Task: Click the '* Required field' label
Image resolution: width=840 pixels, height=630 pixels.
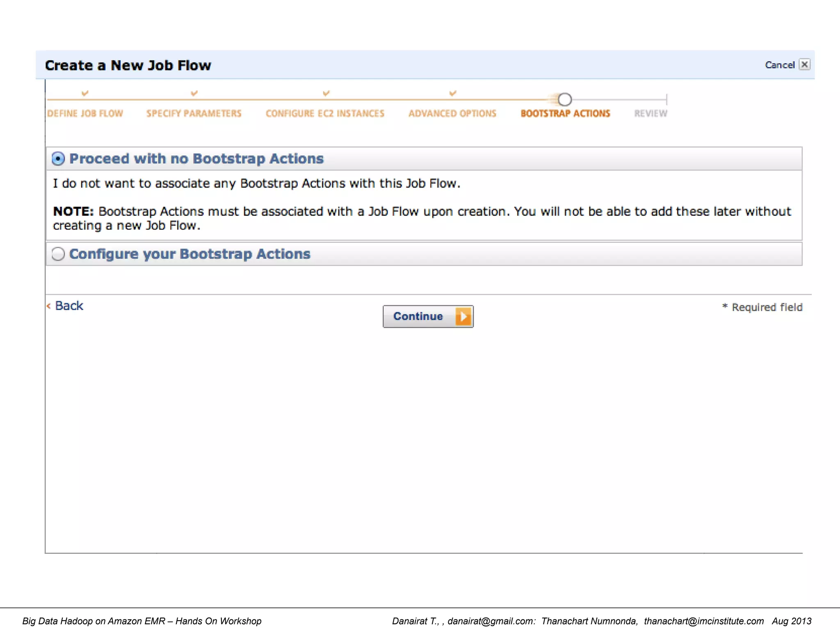Action: [762, 307]
